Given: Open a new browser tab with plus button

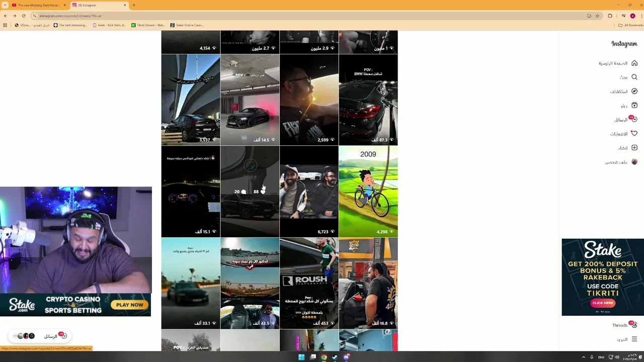Looking at the screenshot, I should (134, 5).
